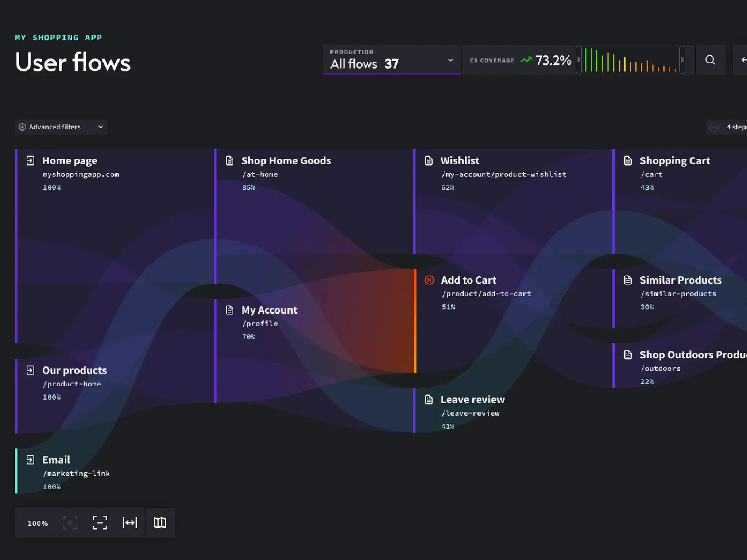Open the Shopping Cart node title
Screen dimensions: 747x560
[x=675, y=160]
